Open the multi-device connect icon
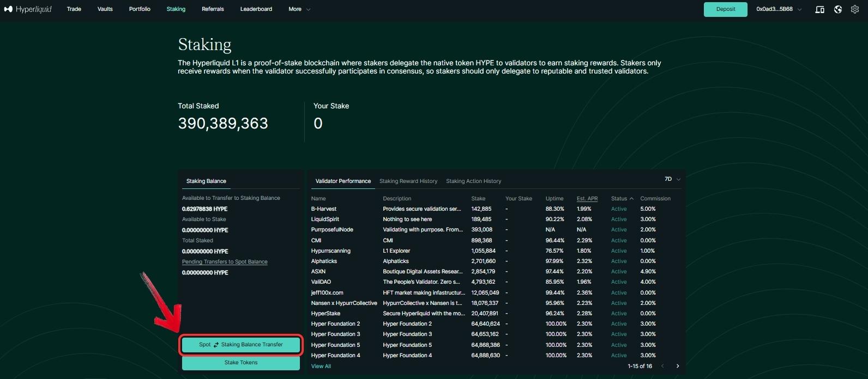 pos(819,9)
